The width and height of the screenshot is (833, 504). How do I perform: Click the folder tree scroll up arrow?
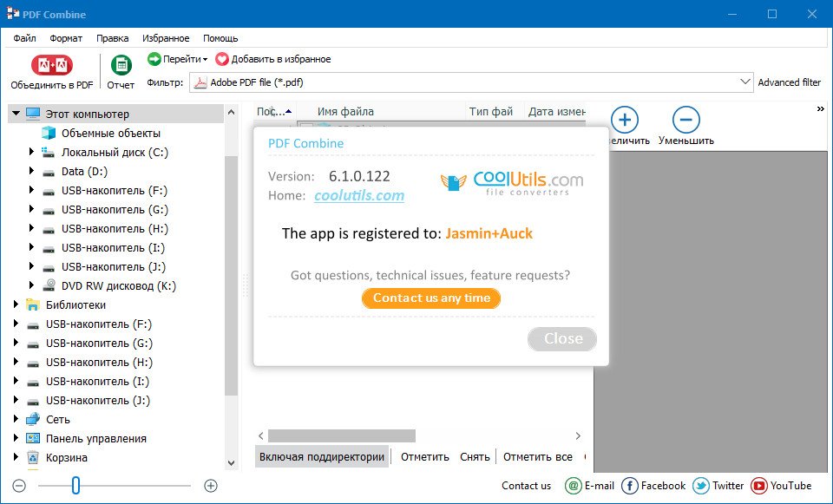click(x=231, y=112)
